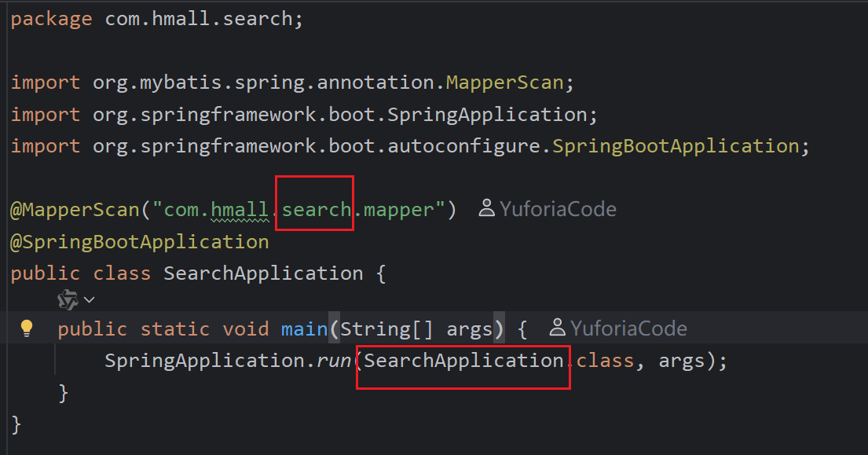Click args argument in the run call
The height and width of the screenshot is (455, 868).
(682, 361)
